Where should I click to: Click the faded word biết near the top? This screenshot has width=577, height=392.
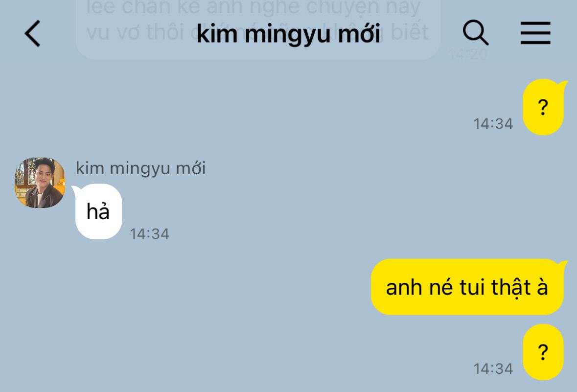[x=410, y=32]
